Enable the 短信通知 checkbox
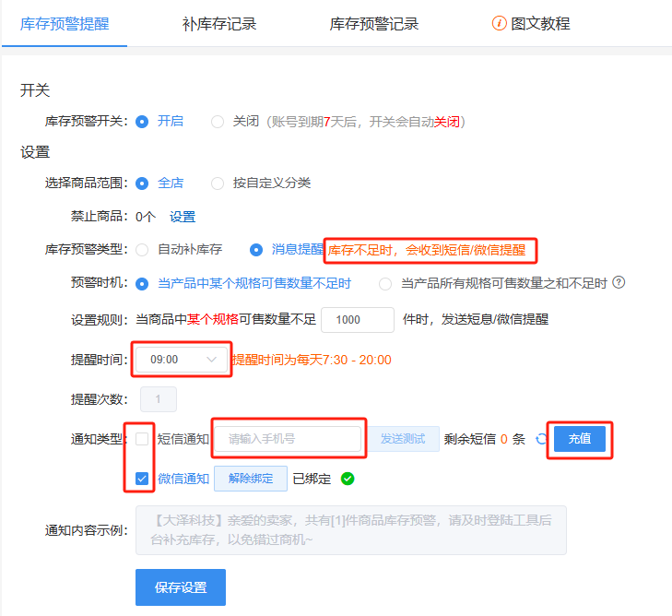Image resolution: width=672 pixels, height=616 pixels. point(142,439)
